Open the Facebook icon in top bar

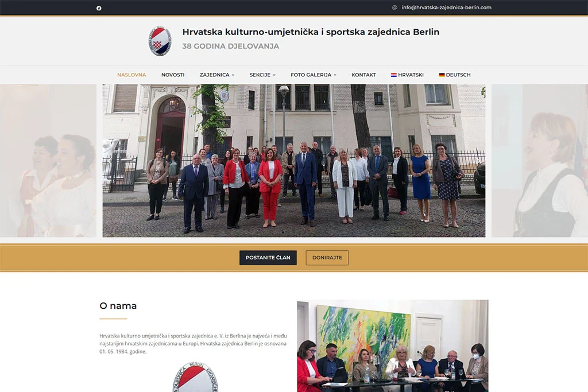pyautogui.click(x=99, y=8)
